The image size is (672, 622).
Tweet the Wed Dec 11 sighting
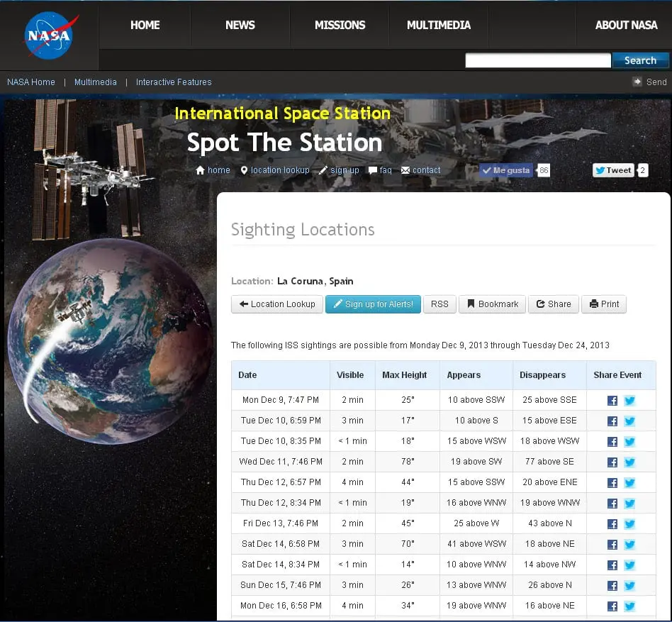(x=629, y=462)
